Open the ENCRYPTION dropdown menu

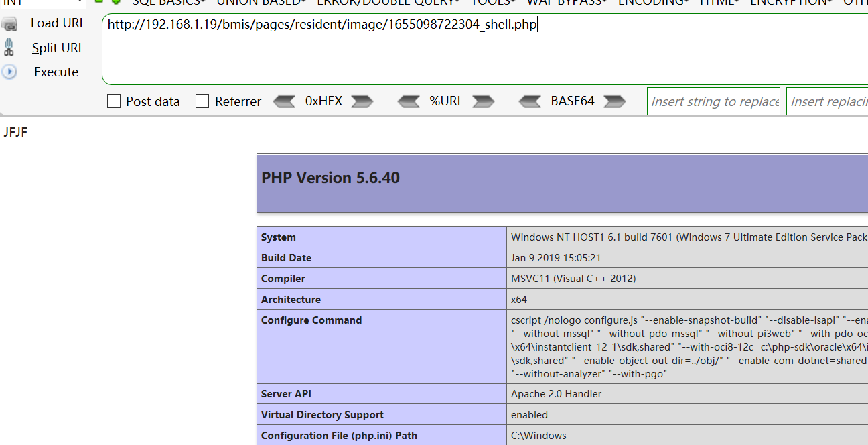pyautogui.click(x=790, y=3)
